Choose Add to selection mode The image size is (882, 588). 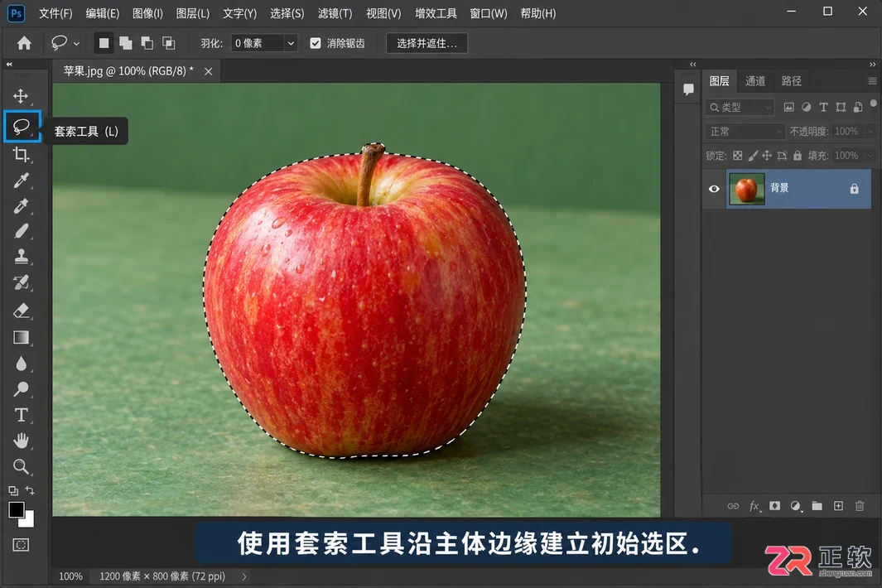[125, 43]
